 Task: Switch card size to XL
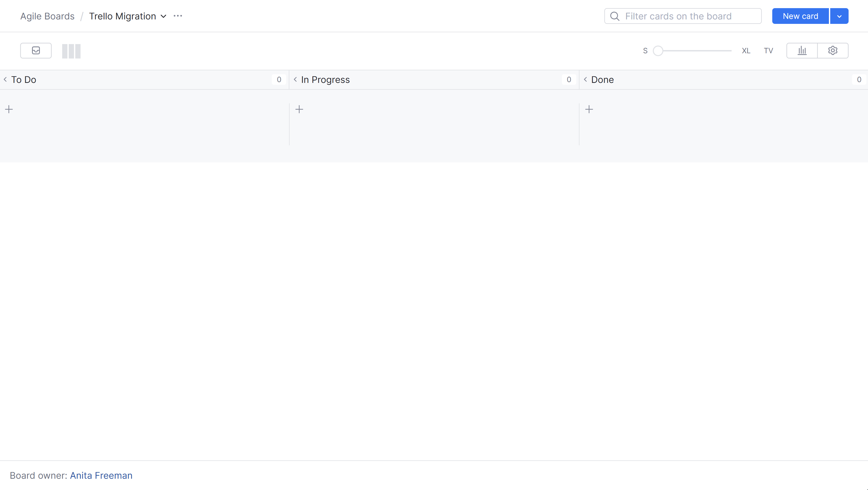[x=746, y=51]
